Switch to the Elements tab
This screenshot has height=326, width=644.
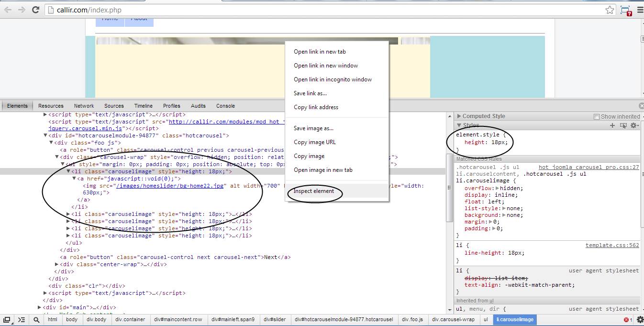17,106
